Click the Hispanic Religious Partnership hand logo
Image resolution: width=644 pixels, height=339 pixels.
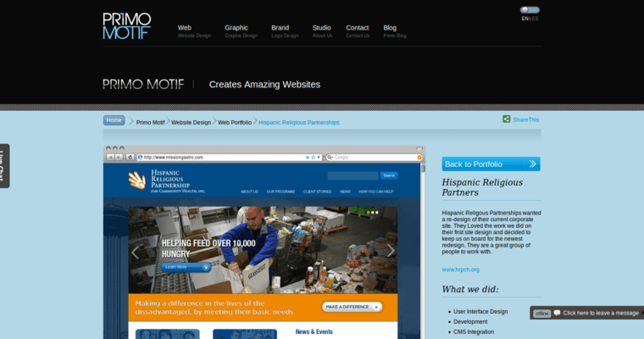click(137, 180)
